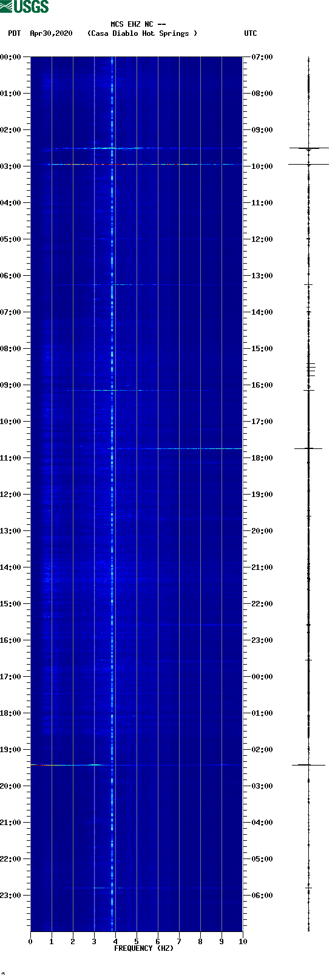
Task: Click the 'PDT' timezone label
Action: [15, 33]
